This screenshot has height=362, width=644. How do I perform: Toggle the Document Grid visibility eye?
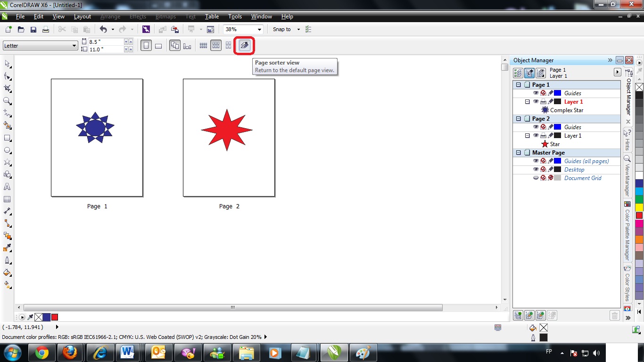tap(536, 178)
